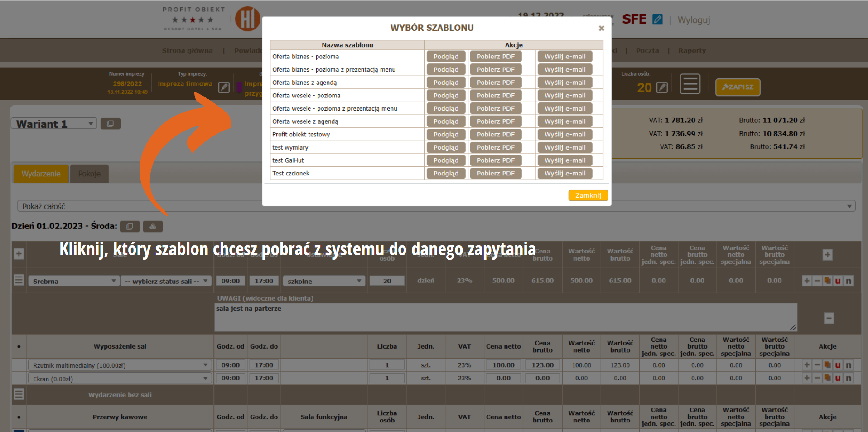Click edit icon beside Impreza firmowa
This screenshot has height=432, width=868.
coord(224,87)
